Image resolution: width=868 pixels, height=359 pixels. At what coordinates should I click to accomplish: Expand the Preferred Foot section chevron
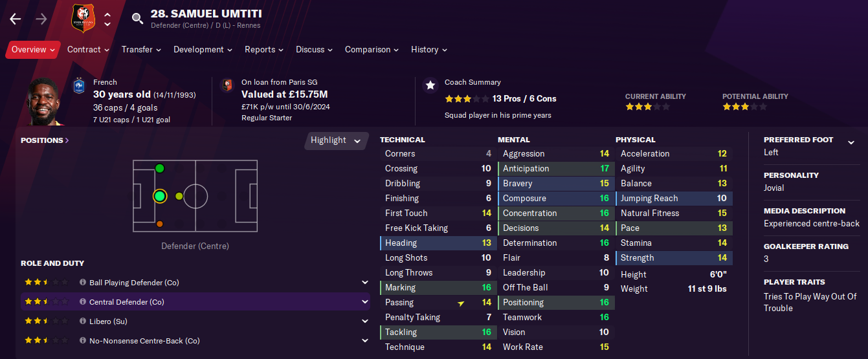click(x=851, y=143)
